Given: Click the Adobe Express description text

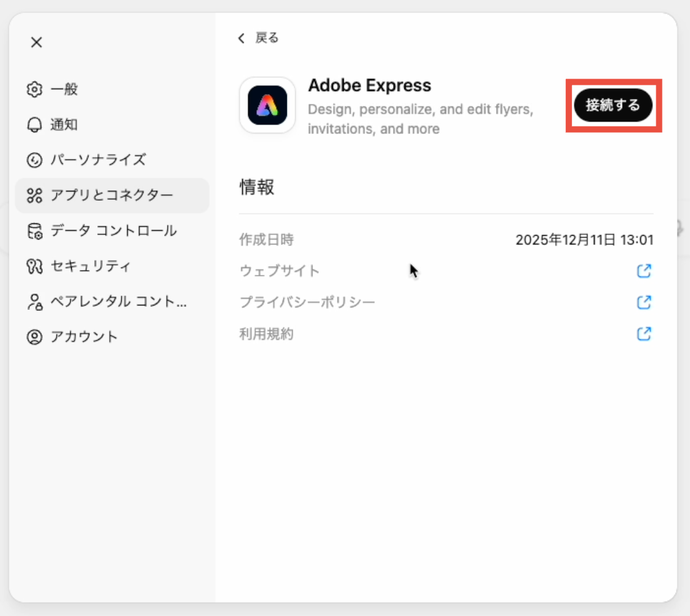Looking at the screenshot, I should (x=420, y=119).
